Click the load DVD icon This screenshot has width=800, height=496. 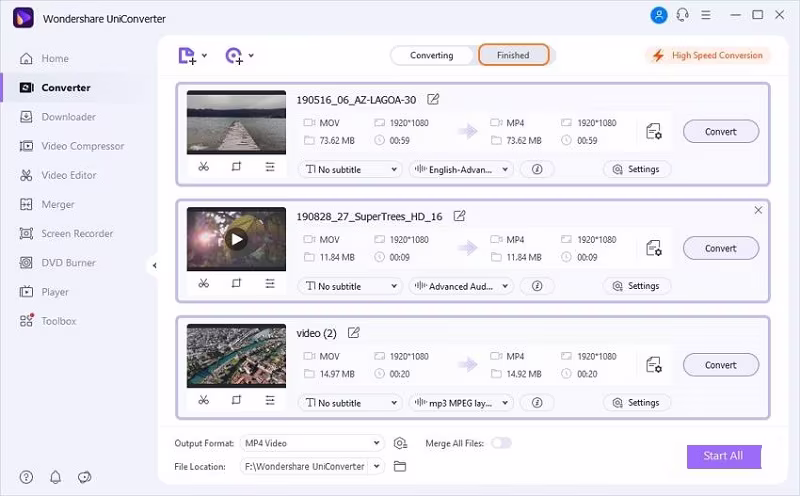[234, 56]
